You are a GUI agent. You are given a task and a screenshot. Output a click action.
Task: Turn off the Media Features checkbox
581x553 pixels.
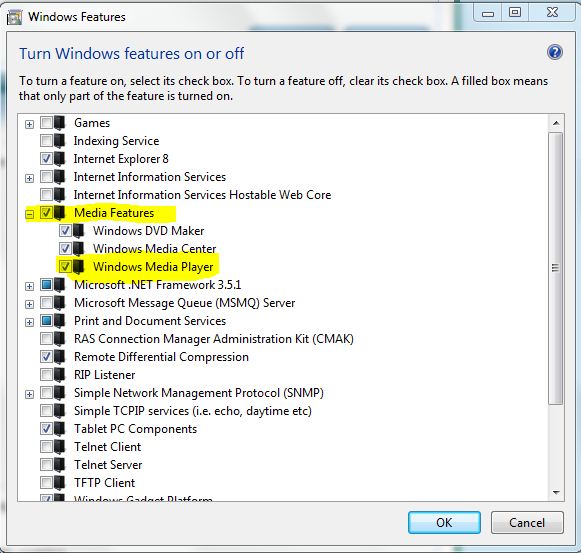click(x=46, y=212)
